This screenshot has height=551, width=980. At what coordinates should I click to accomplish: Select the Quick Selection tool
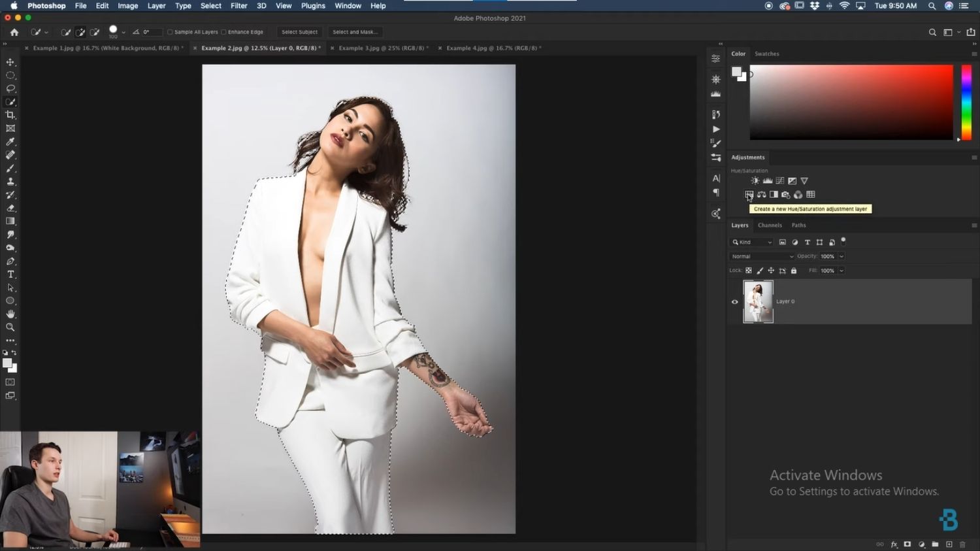(10, 101)
